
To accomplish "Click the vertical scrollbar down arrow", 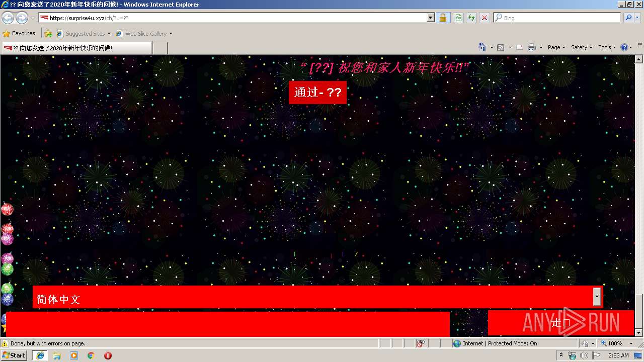I will pyautogui.click(x=639, y=333).
